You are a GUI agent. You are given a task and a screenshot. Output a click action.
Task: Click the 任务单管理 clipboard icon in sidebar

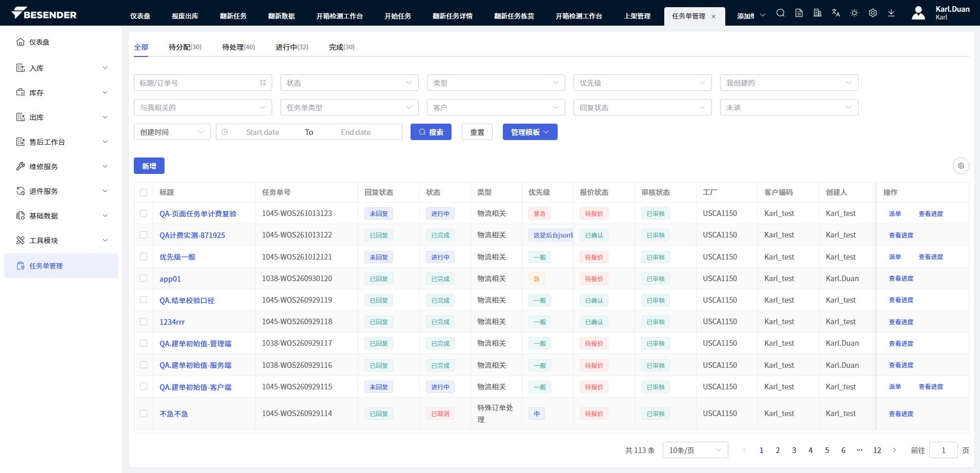tap(21, 266)
